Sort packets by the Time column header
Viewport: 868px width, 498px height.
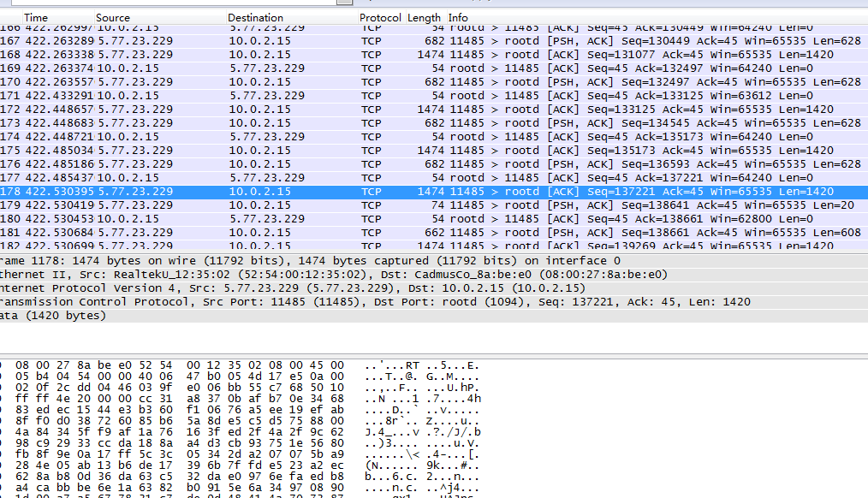coord(36,17)
